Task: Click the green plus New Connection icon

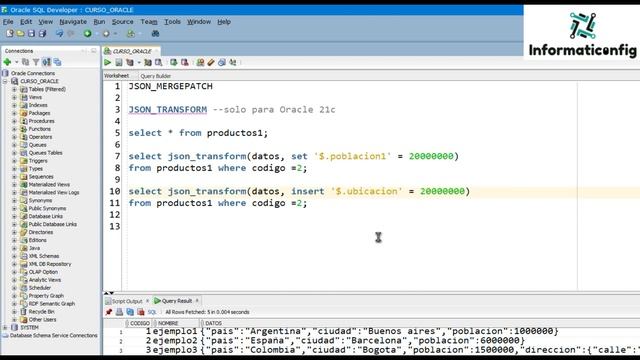Action: 7,62
